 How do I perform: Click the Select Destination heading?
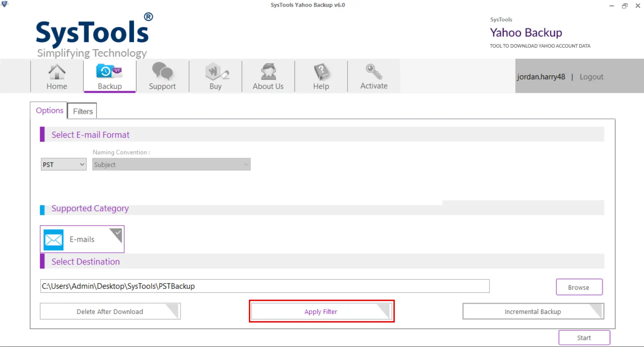tap(86, 262)
